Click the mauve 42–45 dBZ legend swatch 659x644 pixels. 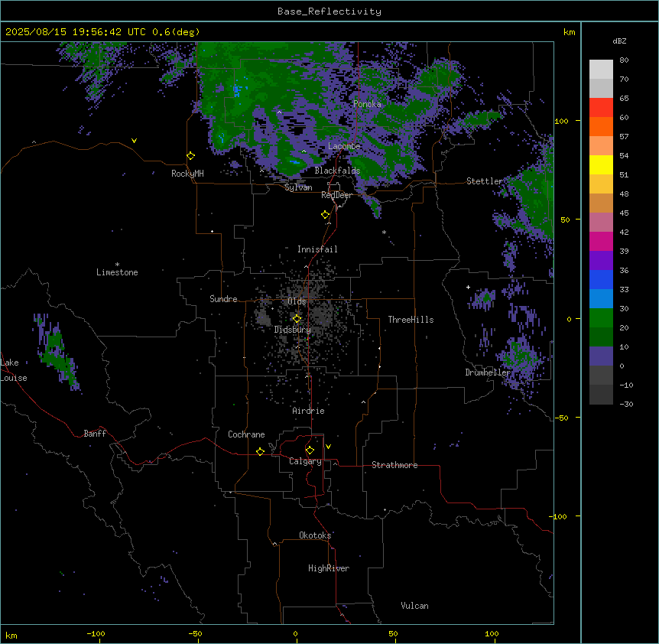(601, 223)
